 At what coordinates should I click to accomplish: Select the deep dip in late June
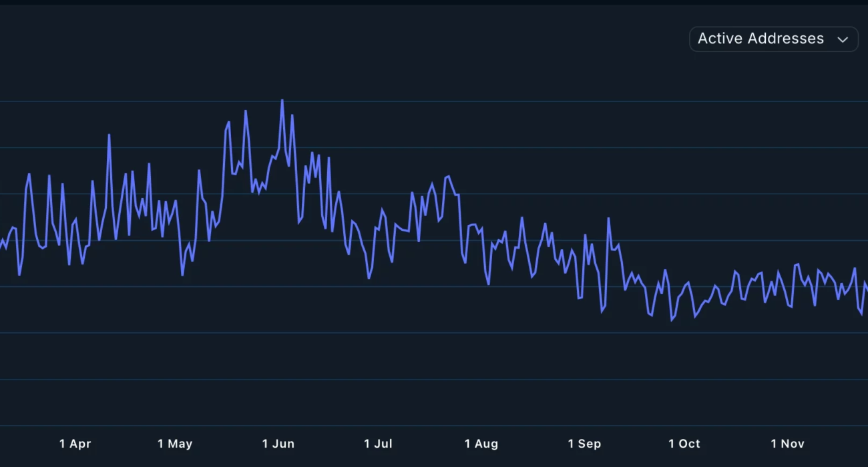tap(369, 278)
